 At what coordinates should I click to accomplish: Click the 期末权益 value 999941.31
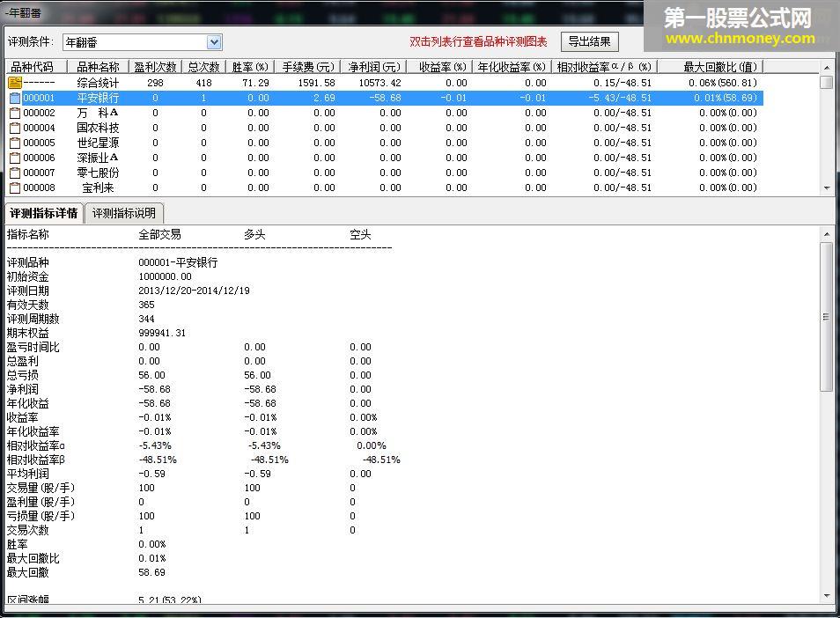(162, 333)
